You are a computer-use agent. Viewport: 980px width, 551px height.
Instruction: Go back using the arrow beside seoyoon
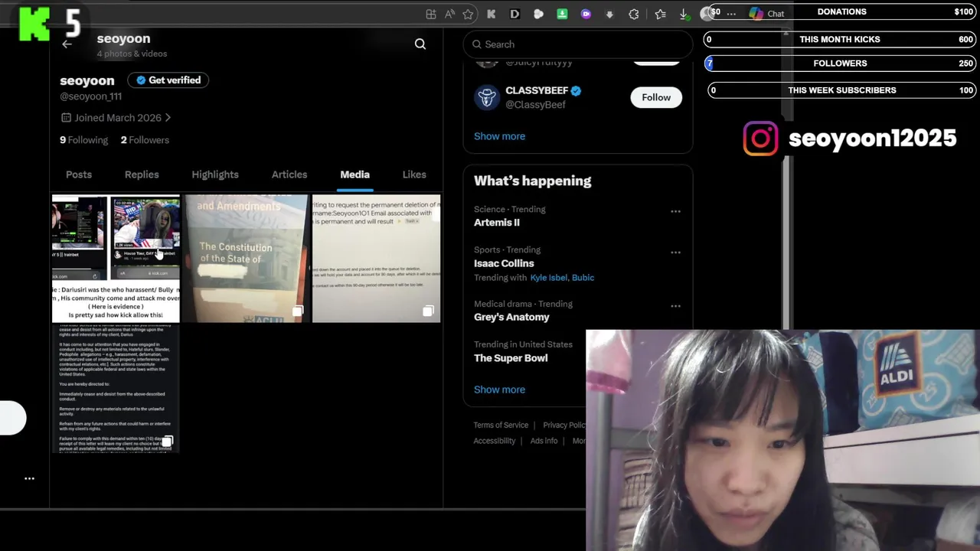coord(67,44)
